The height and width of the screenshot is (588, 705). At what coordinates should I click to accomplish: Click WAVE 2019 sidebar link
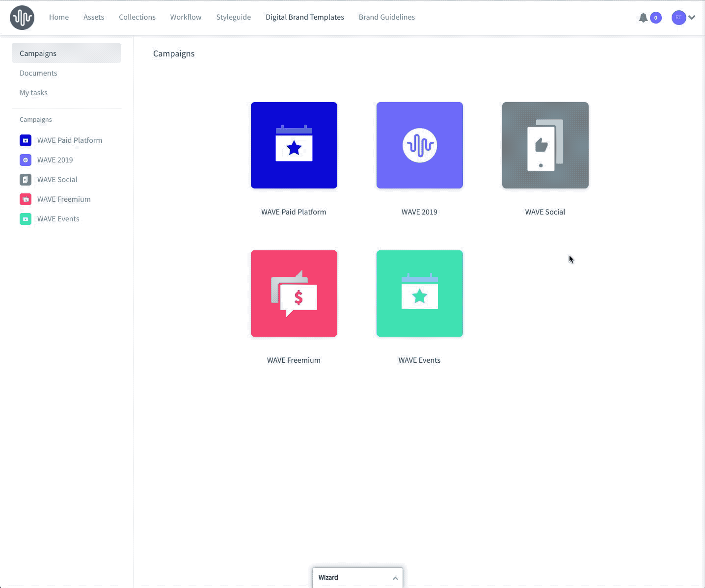tap(55, 160)
